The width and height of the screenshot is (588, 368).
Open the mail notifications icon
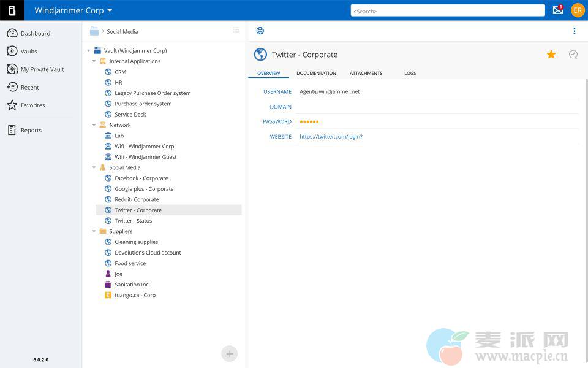point(557,10)
